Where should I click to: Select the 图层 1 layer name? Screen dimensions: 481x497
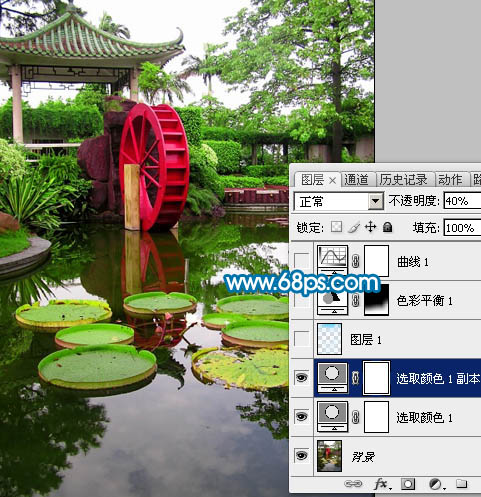pyautogui.click(x=365, y=340)
